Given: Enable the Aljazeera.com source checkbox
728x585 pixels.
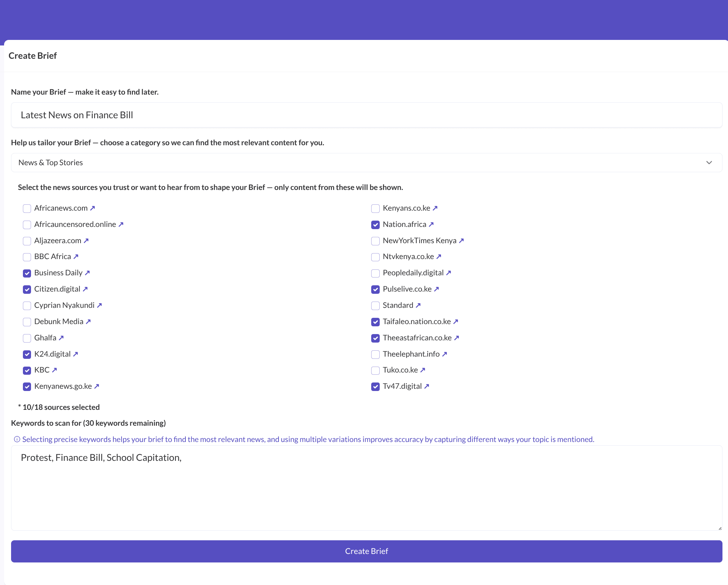Looking at the screenshot, I should (27, 241).
